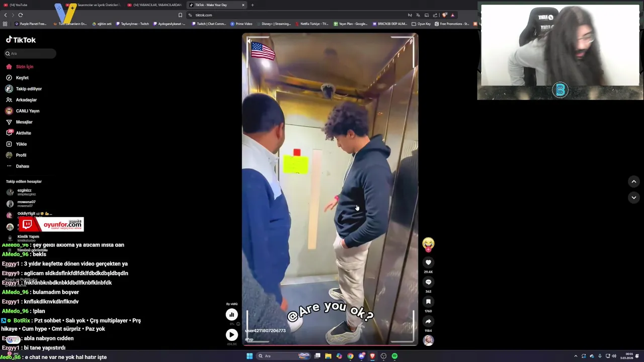Open the creator avatar below share count
This screenshot has width=644, height=362.
point(428,340)
